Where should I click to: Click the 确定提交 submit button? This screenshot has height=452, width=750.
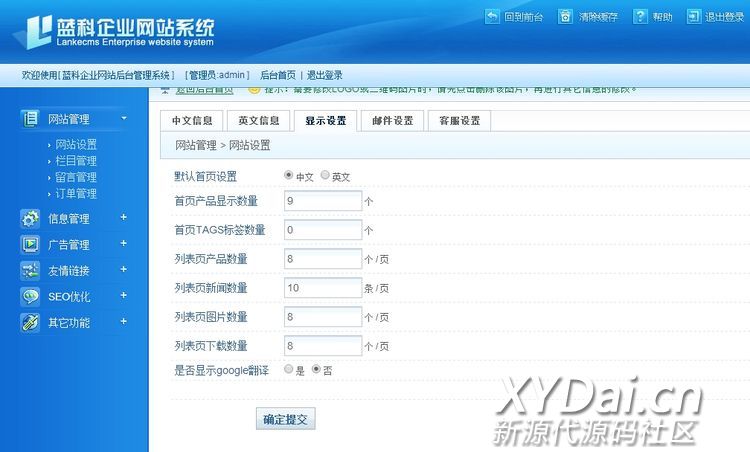[286, 419]
